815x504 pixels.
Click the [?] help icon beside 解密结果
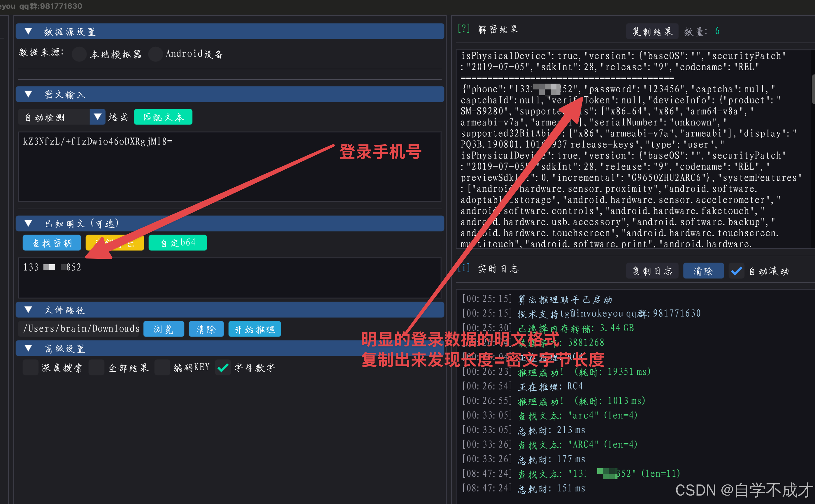pyautogui.click(x=463, y=29)
